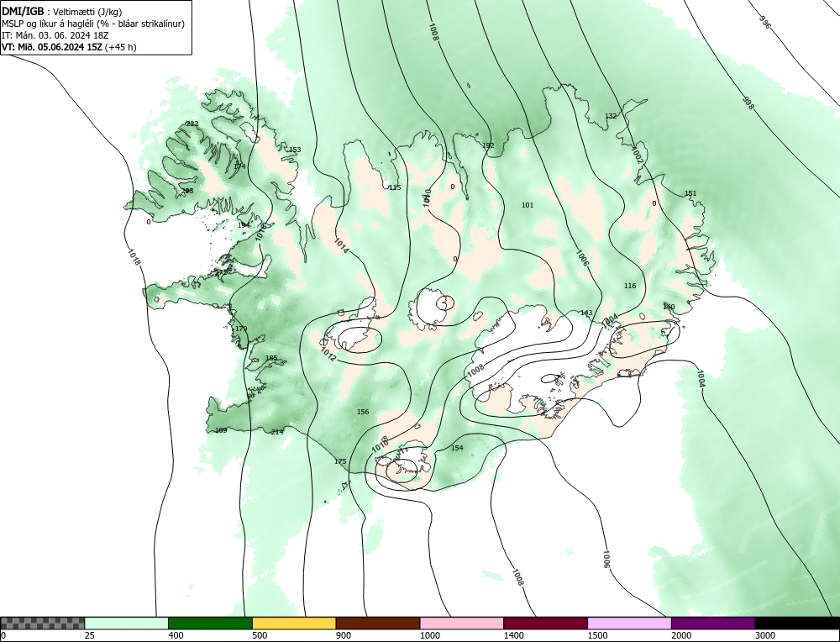Image resolution: width=840 pixels, height=642 pixels.
Task: Click the legend tick label '3000'
Action: point(765,635)
